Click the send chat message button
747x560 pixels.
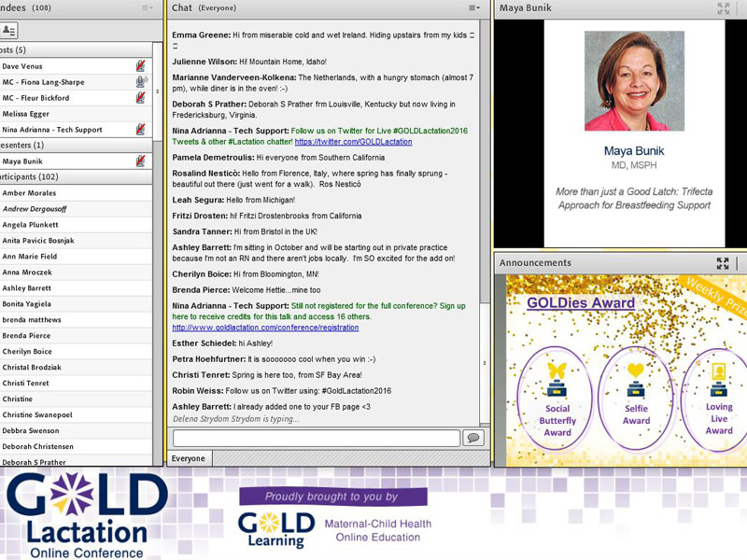pyautogui.click(x=473, y=438)
